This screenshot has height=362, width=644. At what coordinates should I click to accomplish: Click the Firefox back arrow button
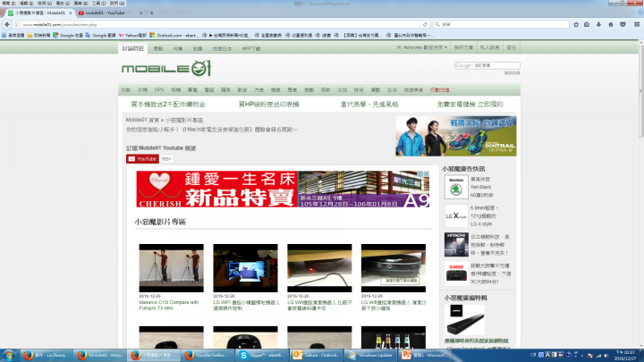(7, 25)
